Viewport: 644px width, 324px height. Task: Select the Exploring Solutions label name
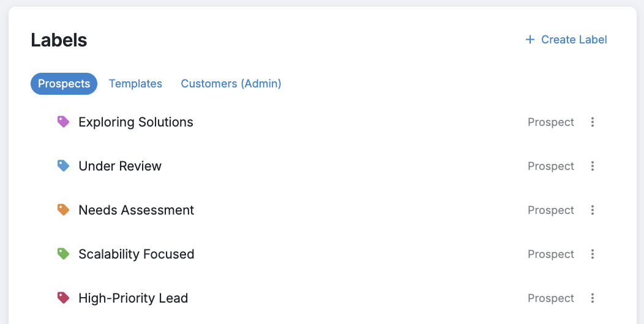coord(136,122)
